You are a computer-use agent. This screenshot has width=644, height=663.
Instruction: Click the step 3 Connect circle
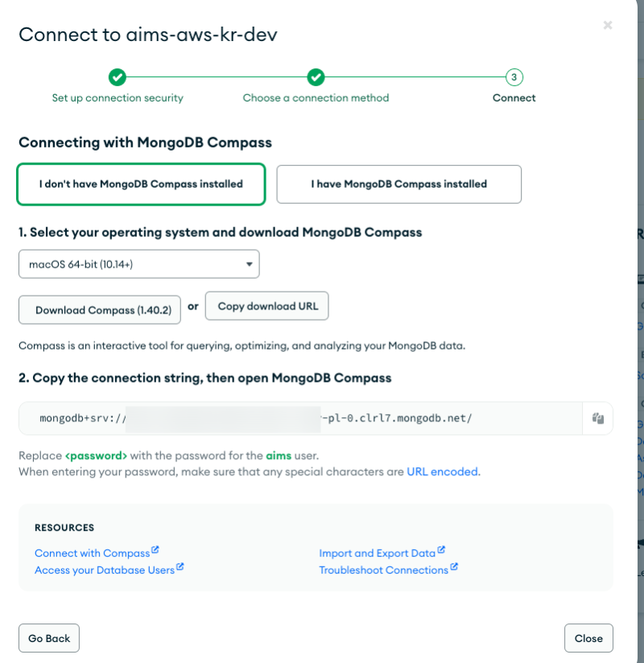coord(514,77)
